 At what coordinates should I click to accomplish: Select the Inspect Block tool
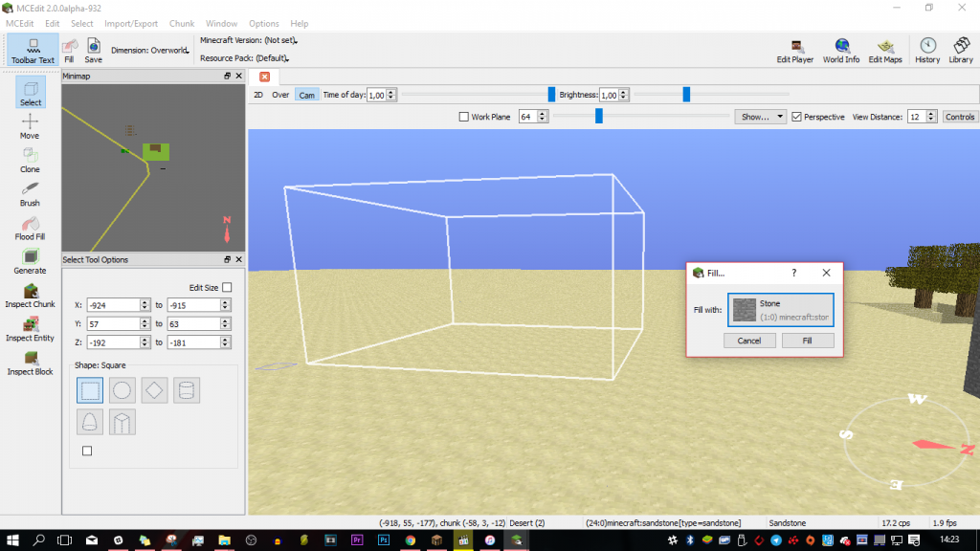tap(30, 363)
